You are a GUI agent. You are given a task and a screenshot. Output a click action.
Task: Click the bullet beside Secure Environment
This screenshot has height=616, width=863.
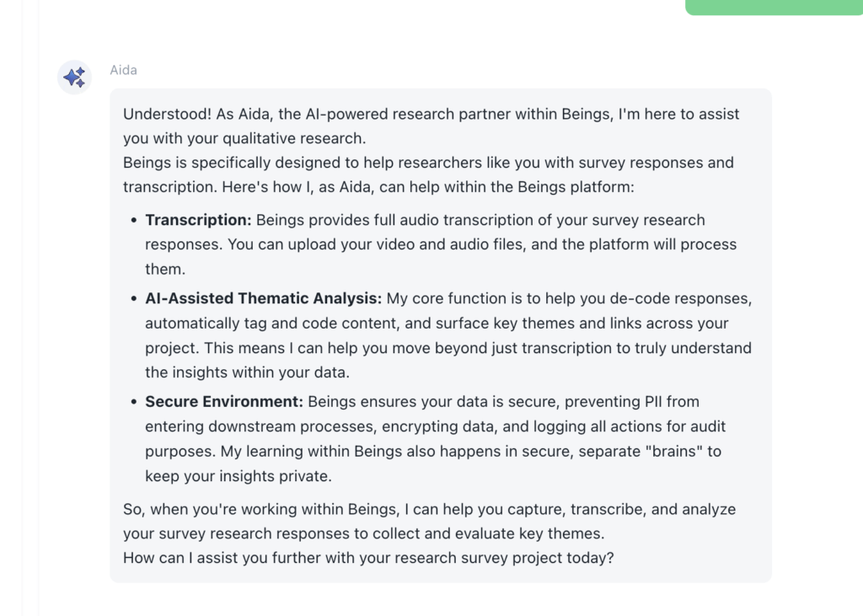[132, 401]
